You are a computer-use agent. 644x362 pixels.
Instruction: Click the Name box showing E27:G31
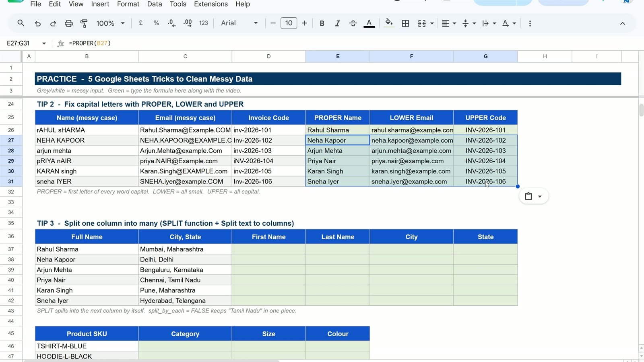pos(19,43)
